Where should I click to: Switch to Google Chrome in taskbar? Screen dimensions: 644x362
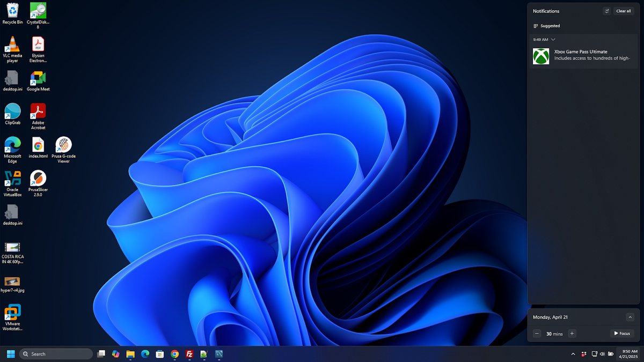tap(174, 354)
